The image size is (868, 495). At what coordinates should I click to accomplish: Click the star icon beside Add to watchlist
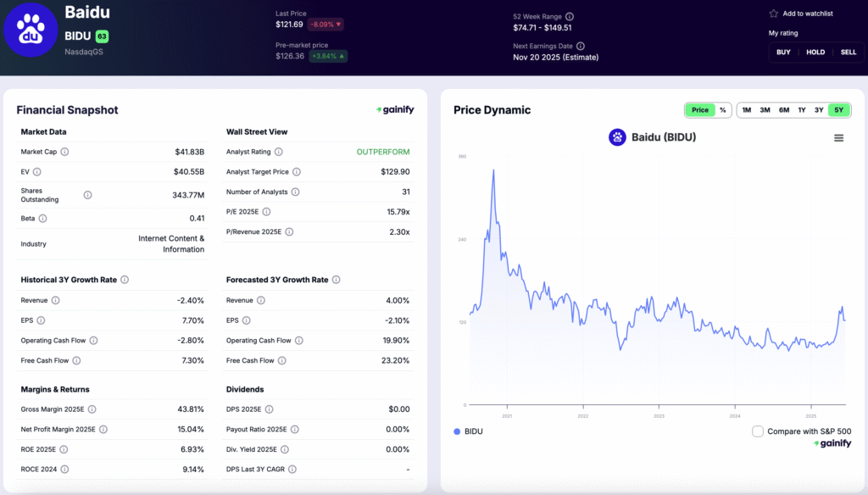tap(773, 14)
